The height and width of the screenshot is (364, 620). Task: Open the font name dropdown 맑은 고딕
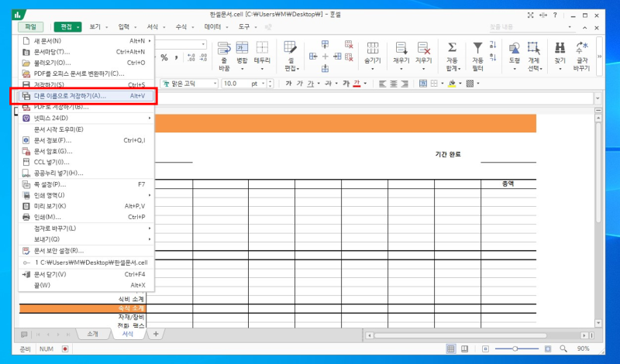click(215, 84)
